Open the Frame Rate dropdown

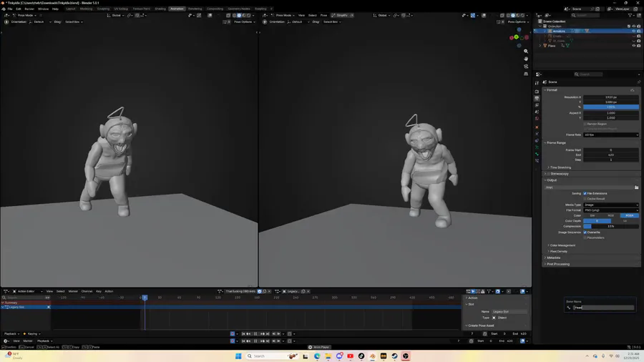coord(611,134)
